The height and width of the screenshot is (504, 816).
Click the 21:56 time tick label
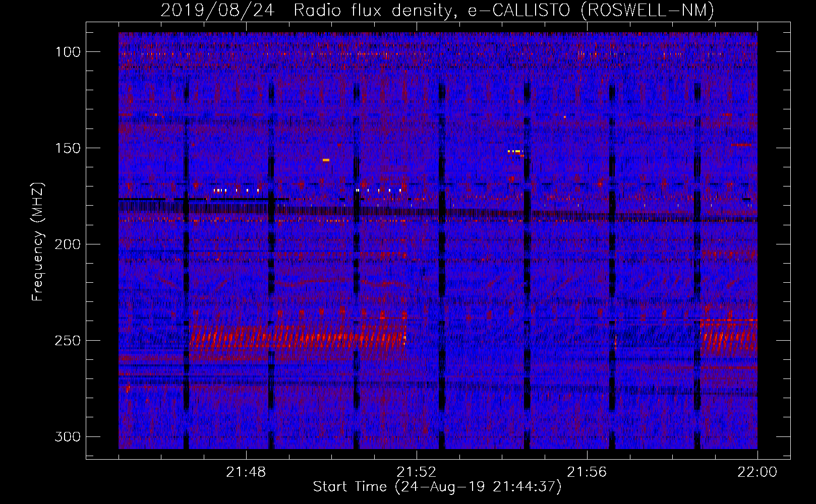coord(587,472)
